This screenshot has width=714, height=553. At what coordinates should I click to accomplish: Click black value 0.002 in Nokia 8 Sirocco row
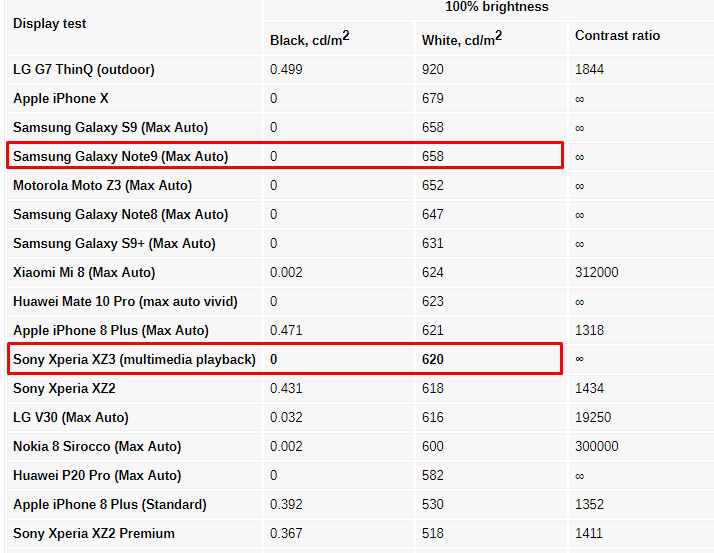[286, 446]
